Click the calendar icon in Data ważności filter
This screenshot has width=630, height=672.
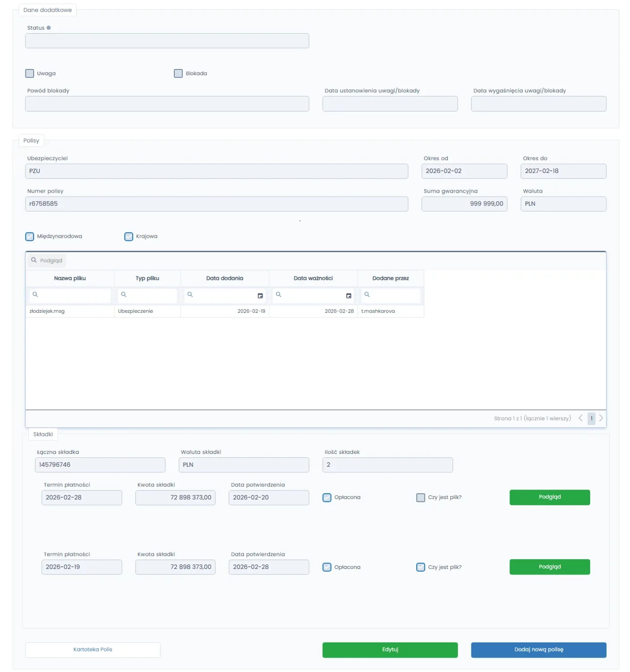click(349, 296)
